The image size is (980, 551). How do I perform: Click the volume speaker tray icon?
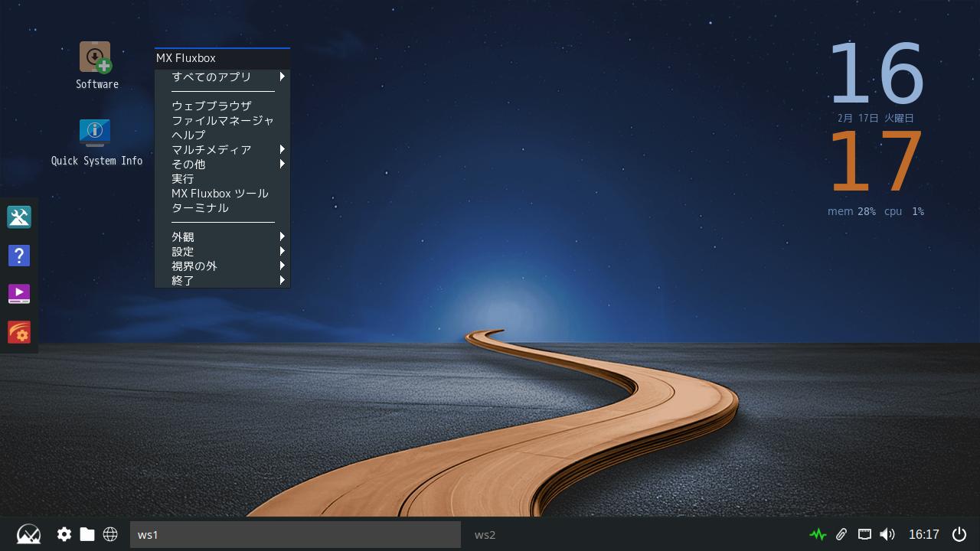coord(887,534)
